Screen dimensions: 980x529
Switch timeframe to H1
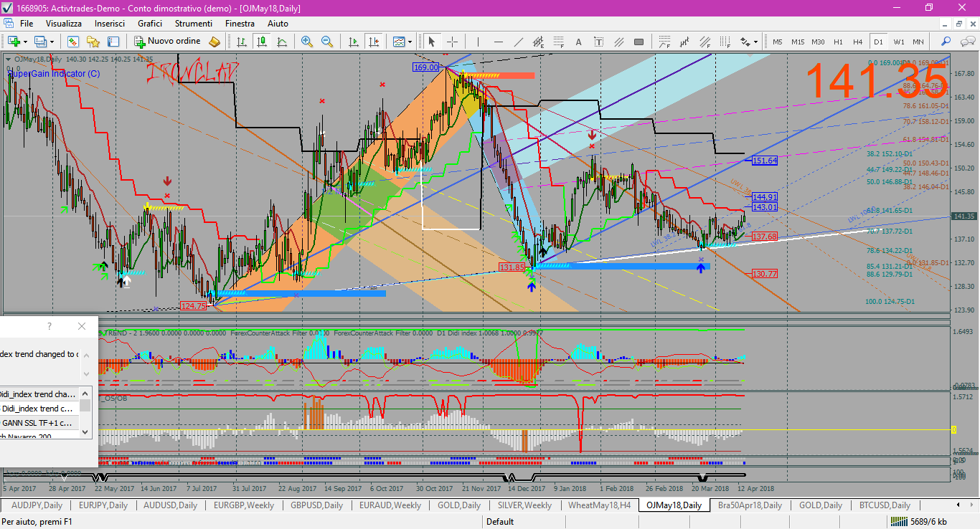[x=838, y=42]
